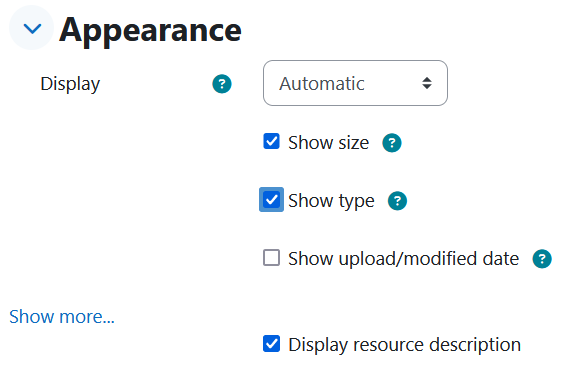Enable Show upload/modified date checkbox
Viewport: 566px width, 373px height.
[271, 257]
